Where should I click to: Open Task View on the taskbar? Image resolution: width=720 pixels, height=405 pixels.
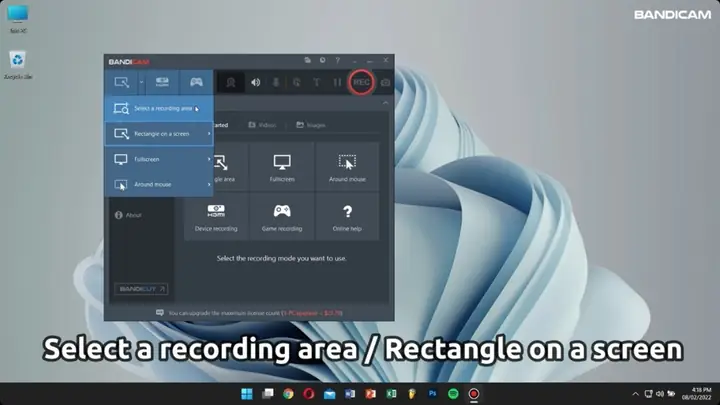(268, 394)
